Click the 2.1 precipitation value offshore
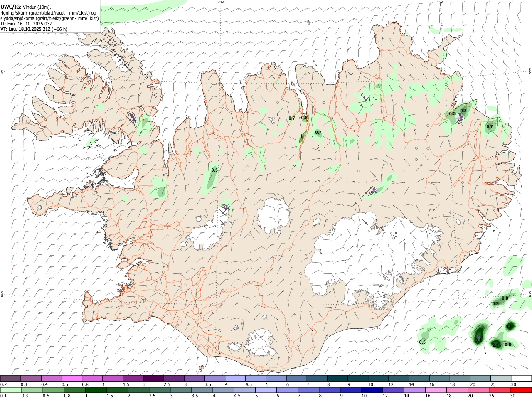 point(495,345)
